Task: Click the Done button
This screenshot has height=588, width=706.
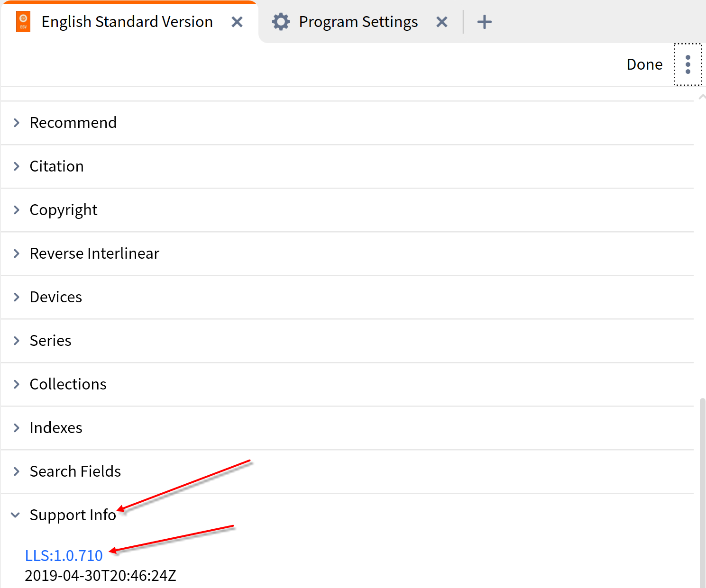Action: (644, 64)
